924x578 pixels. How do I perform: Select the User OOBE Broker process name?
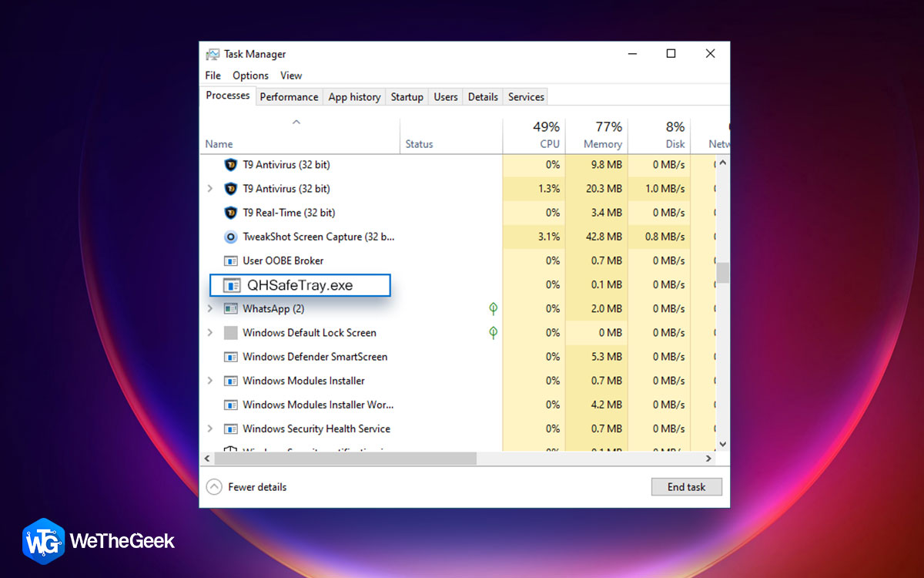click(x=283, y=260)
